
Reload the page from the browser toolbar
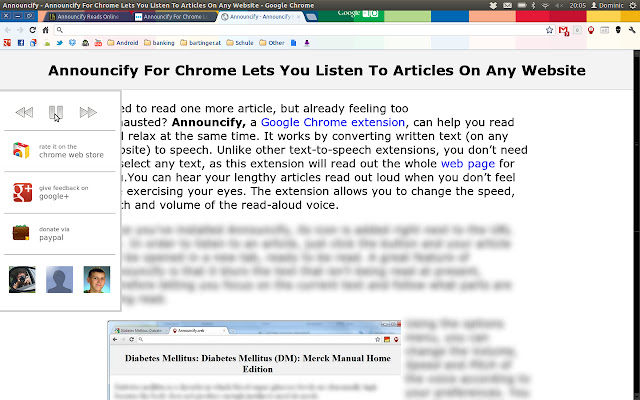tap(34, 30)
